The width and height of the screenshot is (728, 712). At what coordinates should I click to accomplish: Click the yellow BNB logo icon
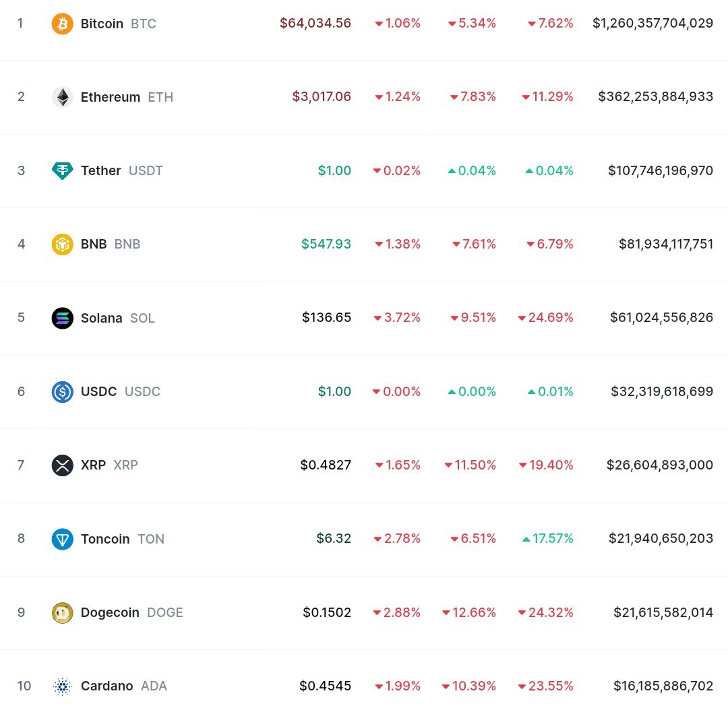click(x=63, y=245)
